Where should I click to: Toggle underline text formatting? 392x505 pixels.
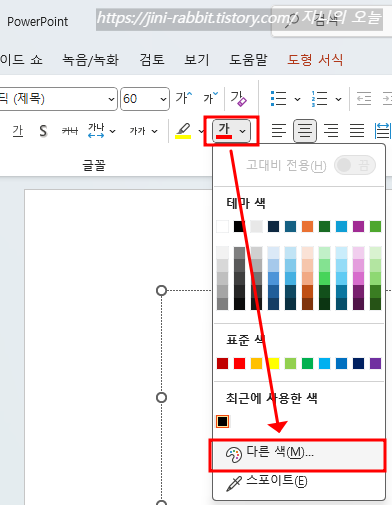click(18, 131)
